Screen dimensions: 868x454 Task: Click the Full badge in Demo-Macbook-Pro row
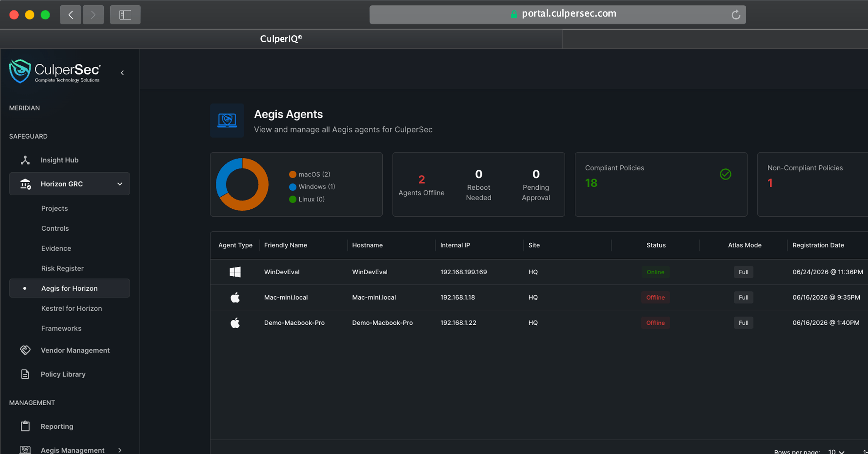click(x=744, y=323)
